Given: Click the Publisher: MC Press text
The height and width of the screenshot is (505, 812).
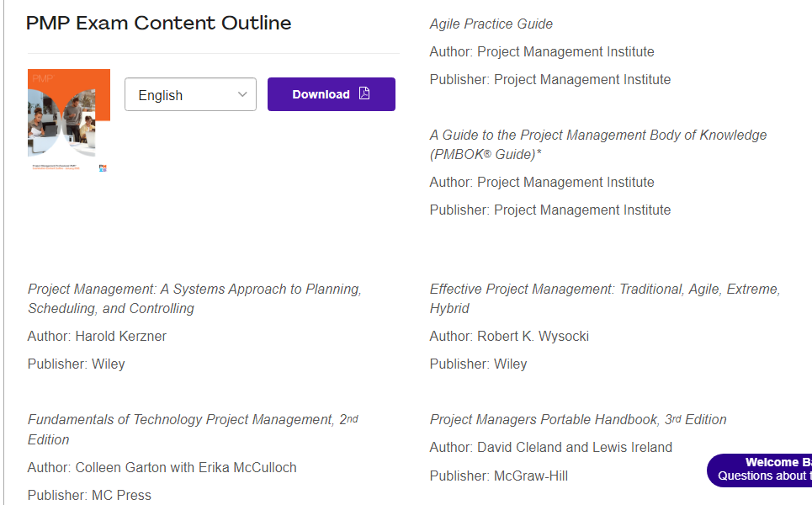Looking at the screenshot, I should (89, 495).
